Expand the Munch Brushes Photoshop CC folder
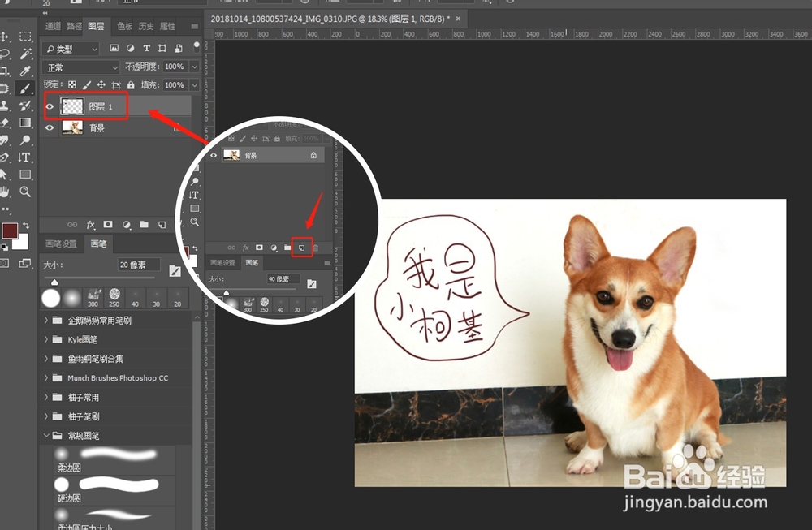 46,377
